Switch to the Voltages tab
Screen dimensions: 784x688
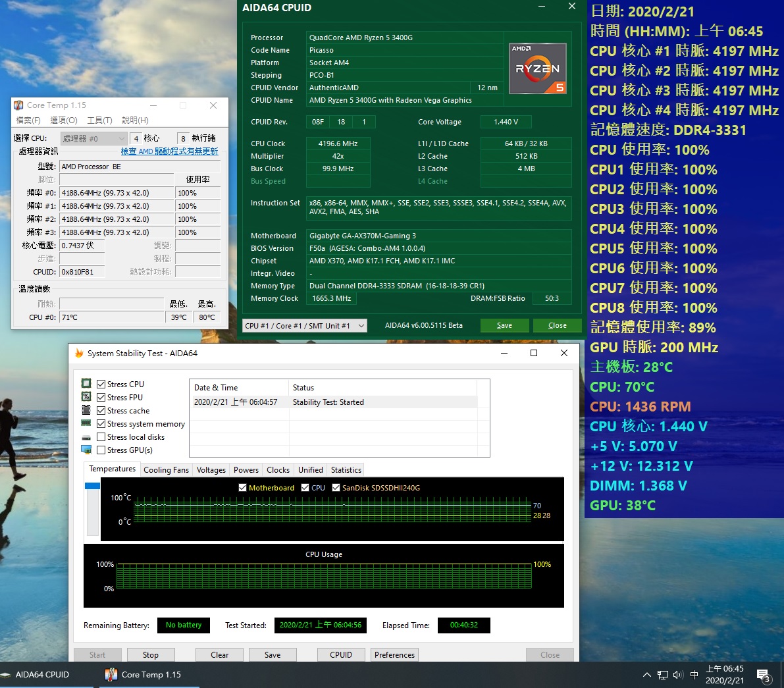(x=211, y=470)
